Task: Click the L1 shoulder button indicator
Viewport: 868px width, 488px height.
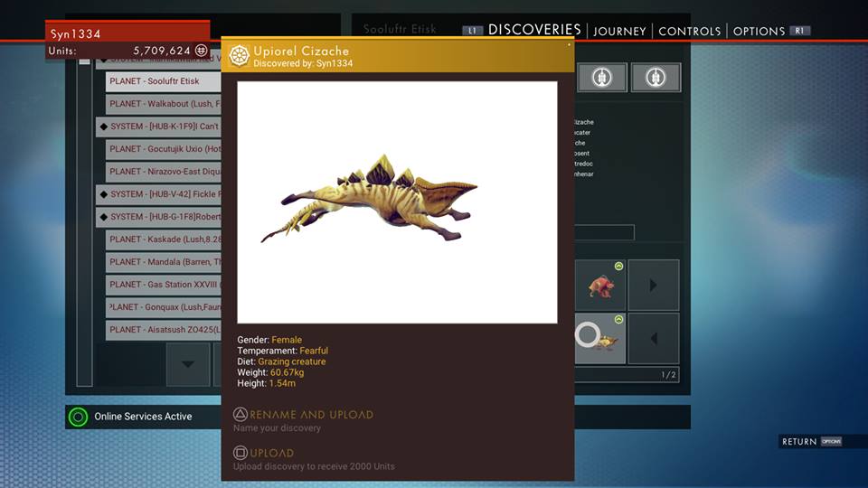Action: coord(472,31)
